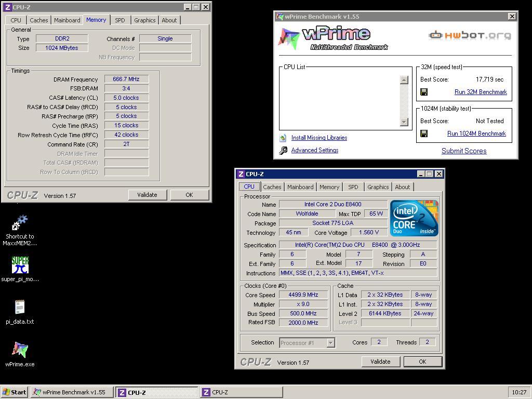
Task: Click CPU List scroll up arrow
Action: click(404, 79)
